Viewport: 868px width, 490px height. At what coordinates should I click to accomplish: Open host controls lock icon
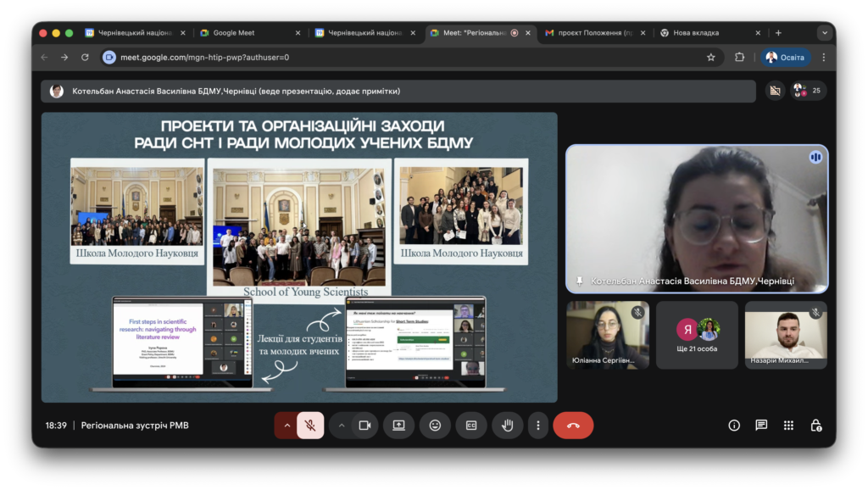pyautogui.click(x=815, y=426)
